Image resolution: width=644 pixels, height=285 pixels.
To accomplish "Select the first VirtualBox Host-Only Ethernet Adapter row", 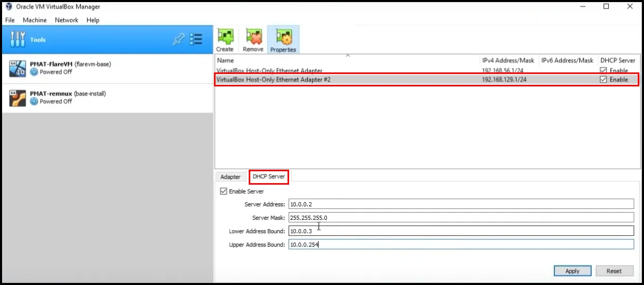I will (347, 71).
